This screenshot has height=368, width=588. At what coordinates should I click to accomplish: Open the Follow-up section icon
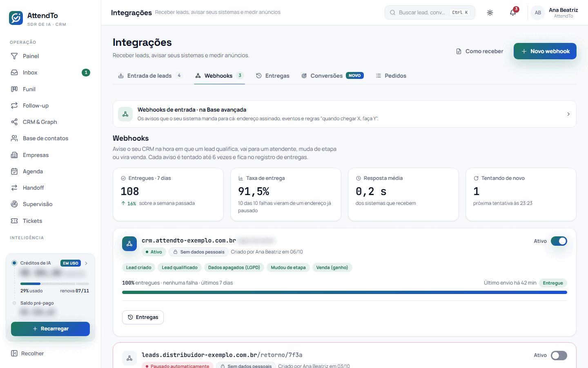(14, 105)
